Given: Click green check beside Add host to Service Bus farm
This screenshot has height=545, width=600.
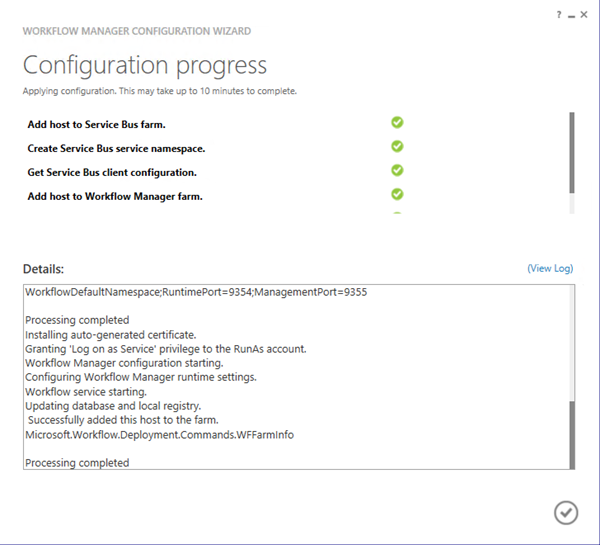Looking at the screenshot, I should coord(397,122).
